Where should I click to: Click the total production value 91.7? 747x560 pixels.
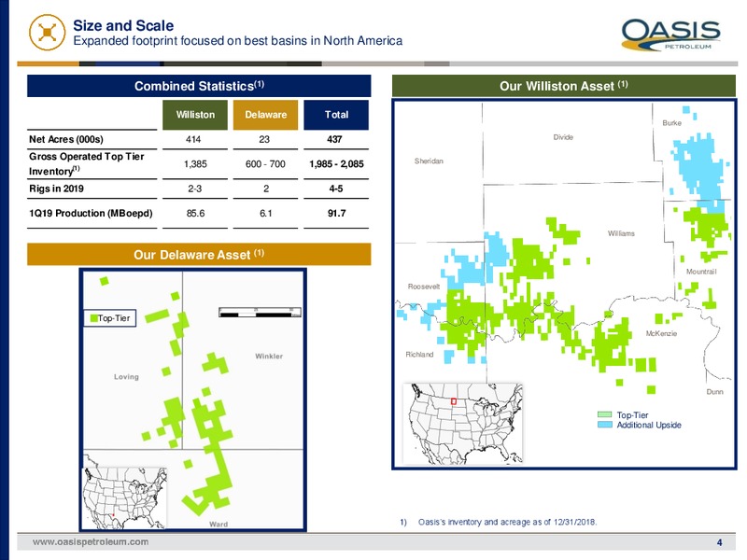tap(336, 214)
